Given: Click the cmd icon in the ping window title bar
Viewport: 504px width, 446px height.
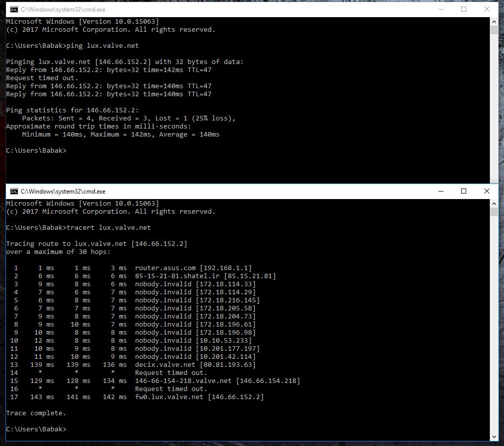Looking at the screenshot, I should pyautogui.click(x=14, y=9).
